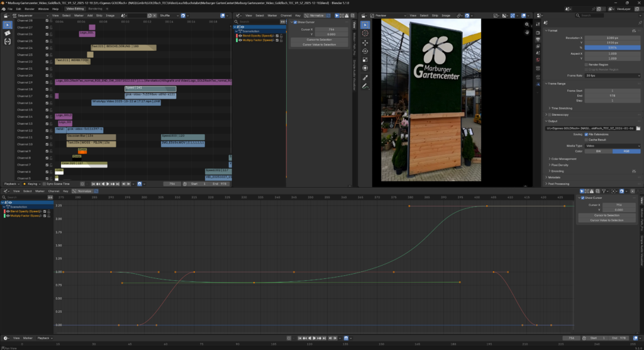Enable Cache Result checkbox
This screenshot has width=644, height=350.
(x=586, y=140)
